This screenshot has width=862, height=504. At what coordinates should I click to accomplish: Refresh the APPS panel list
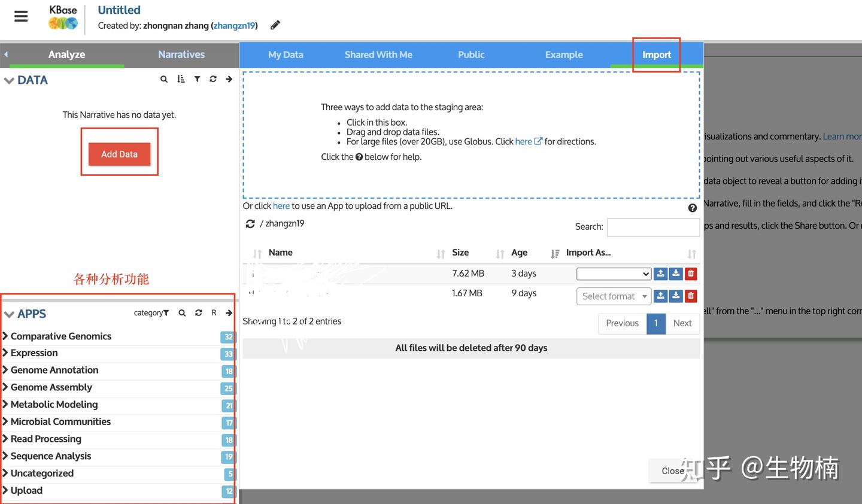[198, 312]
